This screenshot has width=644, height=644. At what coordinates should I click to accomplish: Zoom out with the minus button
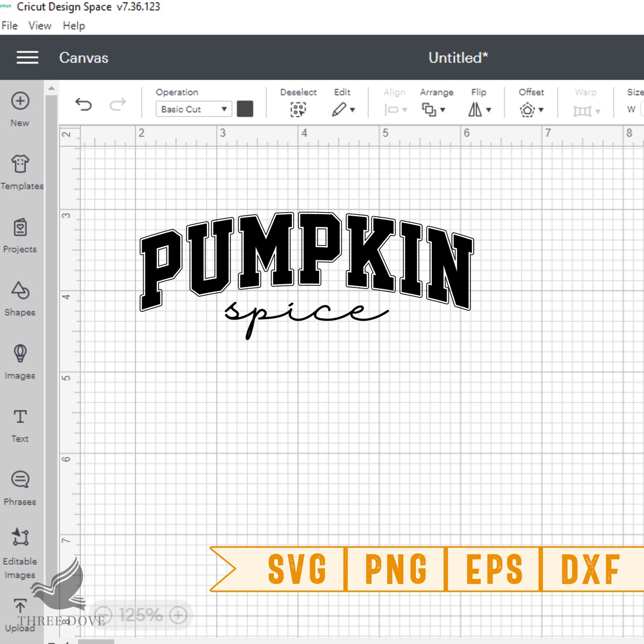click(103, 615)
